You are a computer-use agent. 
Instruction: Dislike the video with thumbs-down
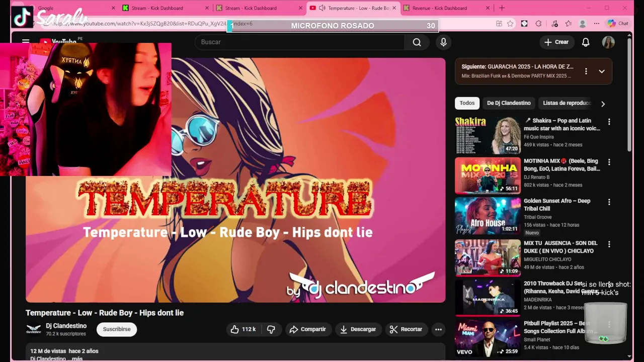271,329
